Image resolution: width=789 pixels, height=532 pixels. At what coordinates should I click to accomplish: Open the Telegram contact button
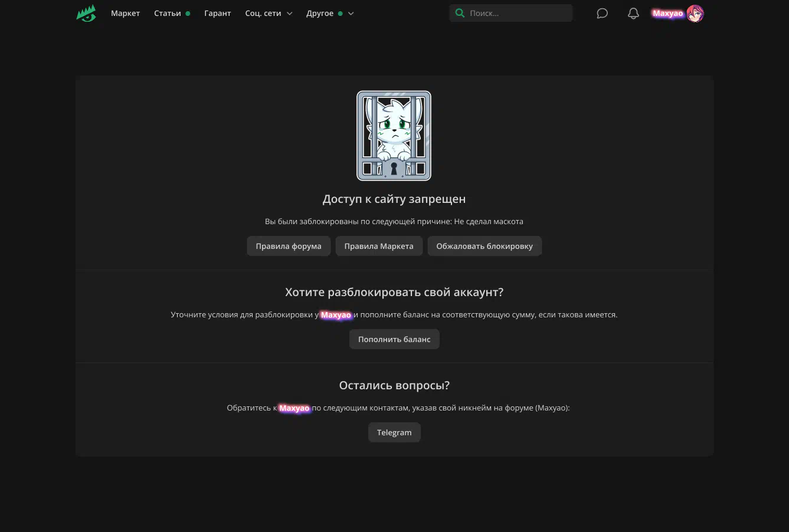coord(394,432)
